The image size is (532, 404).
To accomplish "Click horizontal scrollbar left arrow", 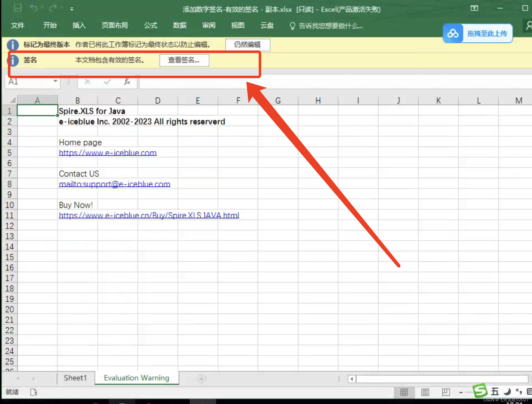I will pos(352,379).
